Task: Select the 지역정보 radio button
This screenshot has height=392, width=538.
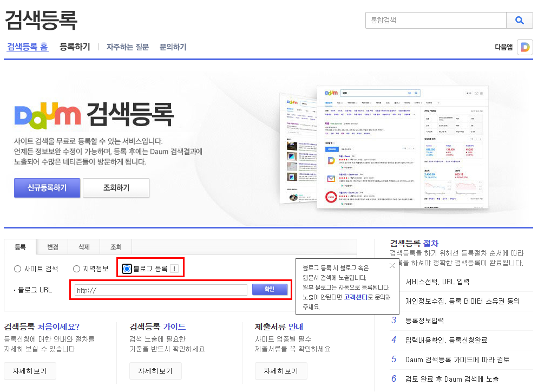Action: [76, 269]
